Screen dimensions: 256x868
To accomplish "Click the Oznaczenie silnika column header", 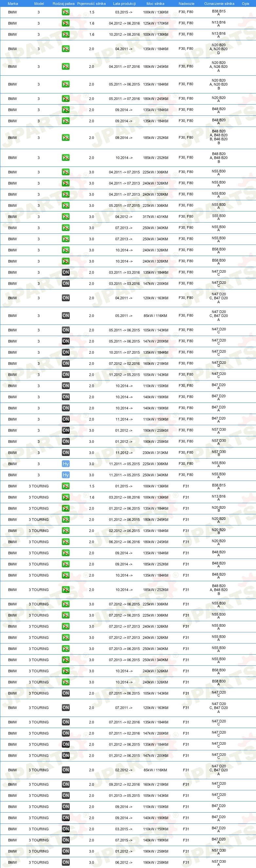I will [x=219, y=4].
